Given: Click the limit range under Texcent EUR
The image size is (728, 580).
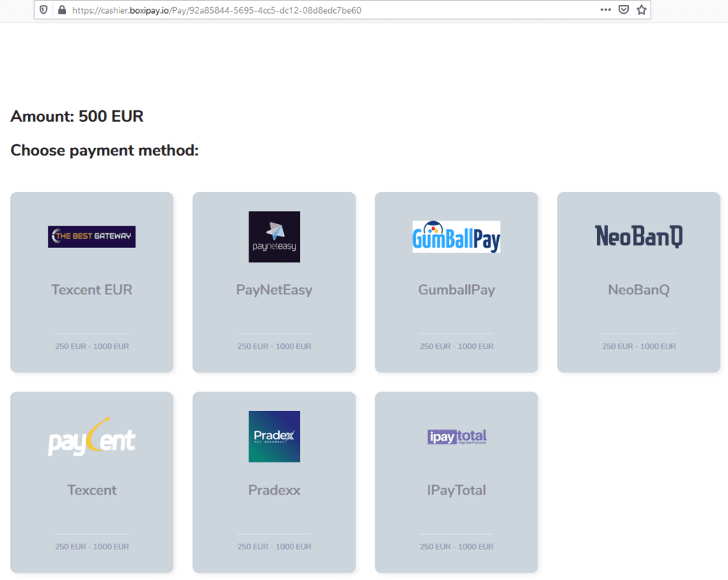Looking at the screenshot, I should tap(92, 347).
